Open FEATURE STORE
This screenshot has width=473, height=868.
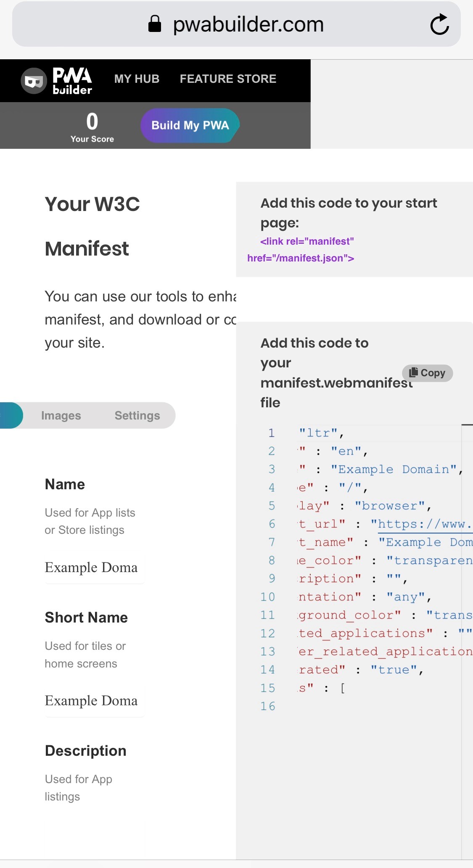coord(228,79)
